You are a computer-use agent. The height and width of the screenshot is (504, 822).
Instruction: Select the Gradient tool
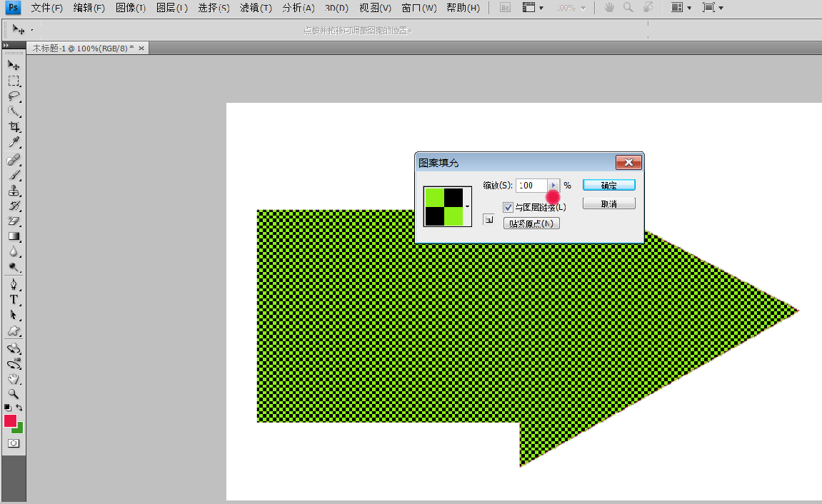point(14,236)
